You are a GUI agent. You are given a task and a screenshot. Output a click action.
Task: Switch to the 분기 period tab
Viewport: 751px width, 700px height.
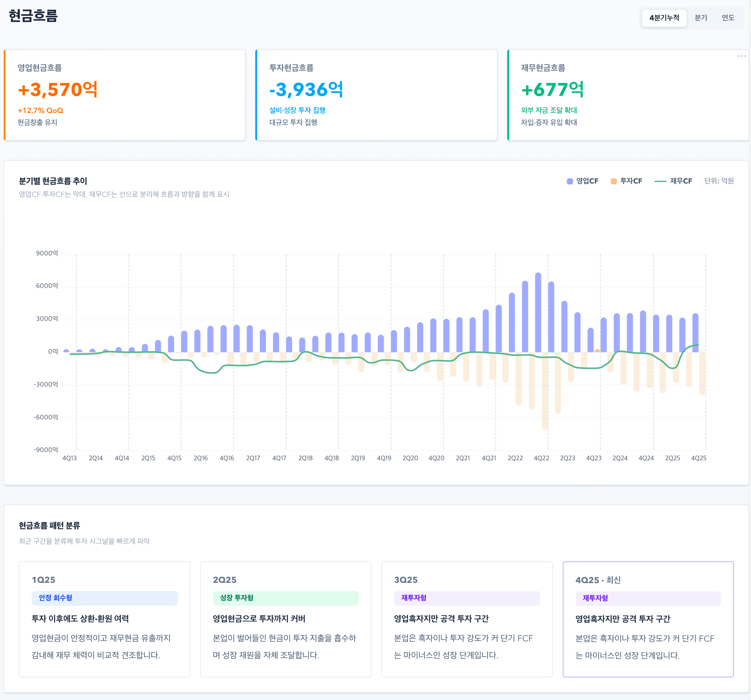(700, 18)
